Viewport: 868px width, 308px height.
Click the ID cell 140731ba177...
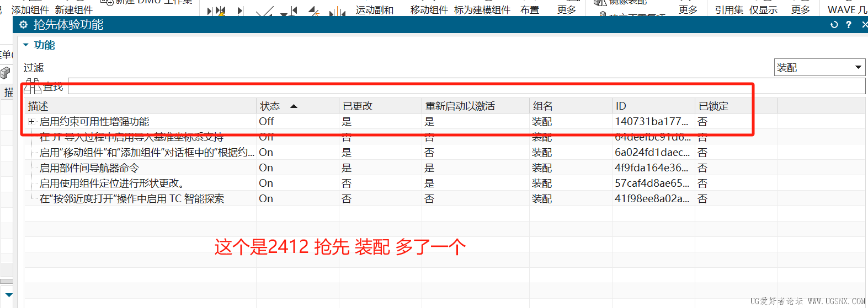652,122
